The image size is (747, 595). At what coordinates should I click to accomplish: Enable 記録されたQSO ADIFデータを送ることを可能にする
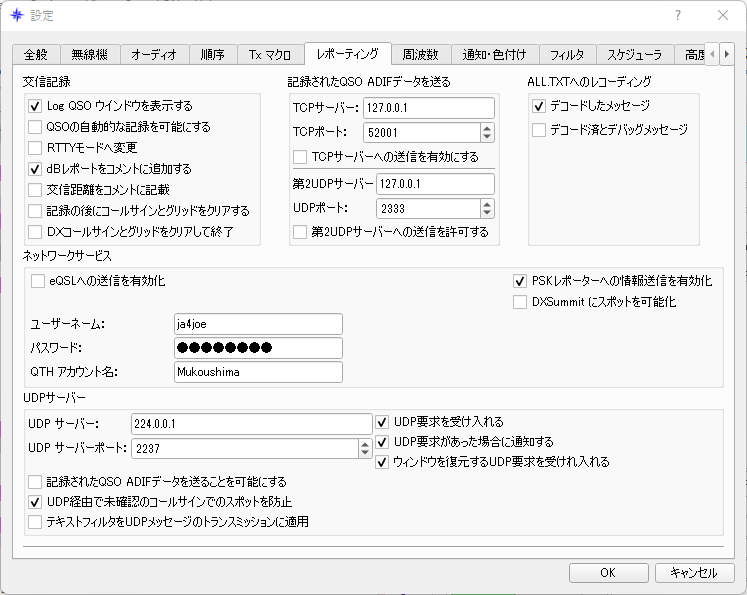coord(35,482)
